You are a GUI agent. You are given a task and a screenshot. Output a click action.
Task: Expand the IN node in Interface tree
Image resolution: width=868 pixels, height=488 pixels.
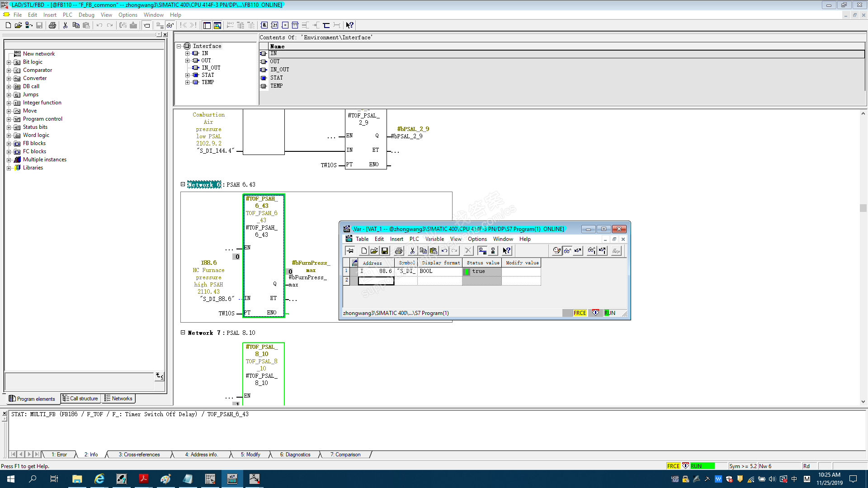(187, 53)
